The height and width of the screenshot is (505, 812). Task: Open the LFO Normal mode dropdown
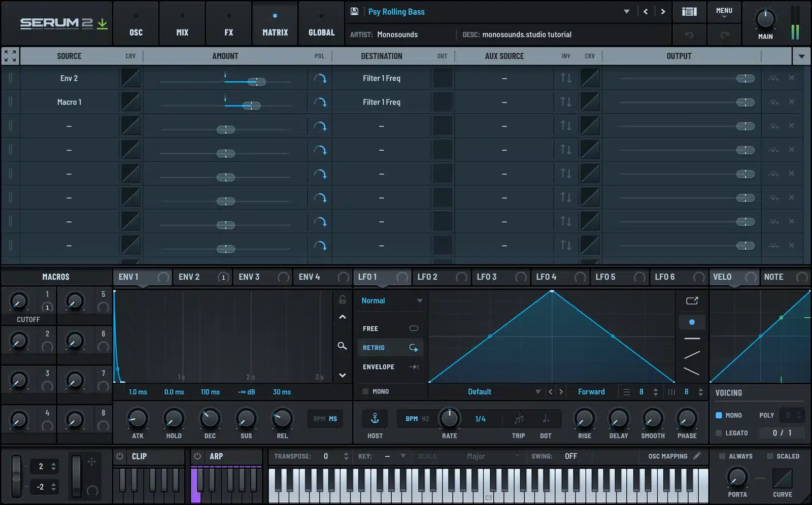pyautogui.click(x=391, y=300)
